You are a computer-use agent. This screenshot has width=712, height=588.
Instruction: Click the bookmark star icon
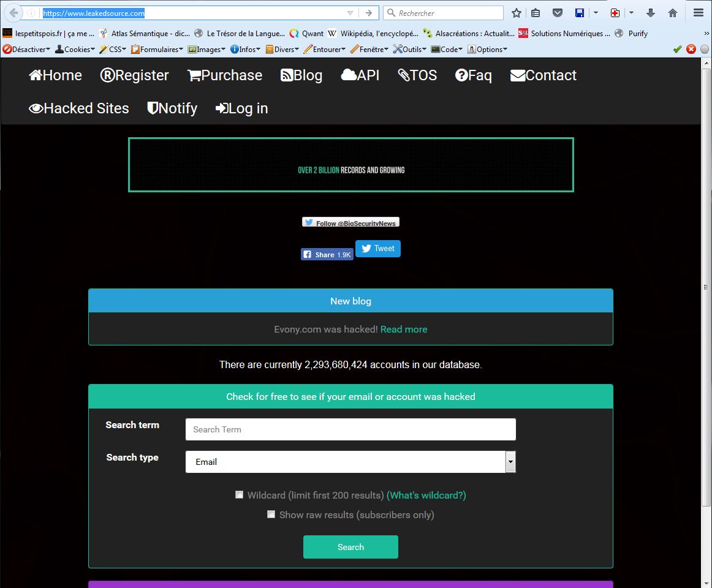517,13
